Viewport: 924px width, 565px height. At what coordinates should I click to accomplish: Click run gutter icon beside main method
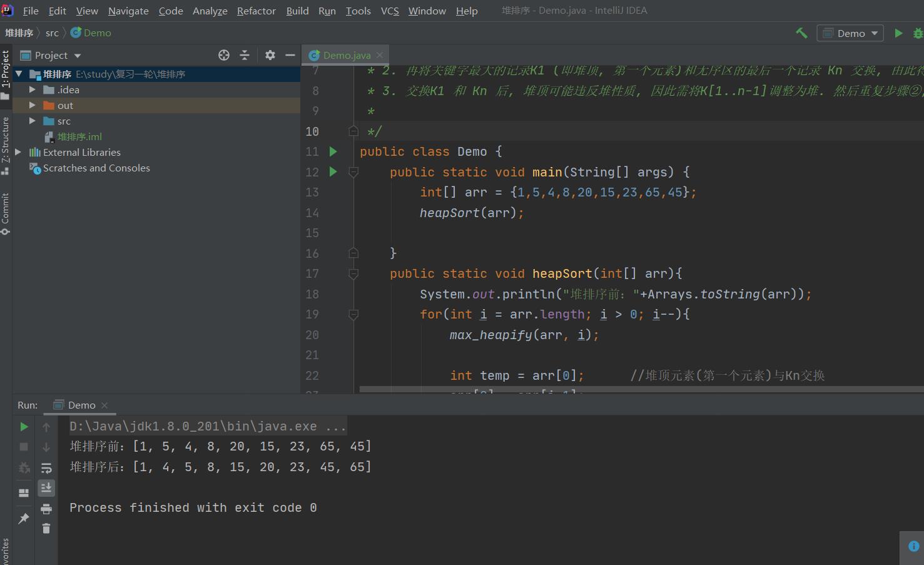(333, 171)
